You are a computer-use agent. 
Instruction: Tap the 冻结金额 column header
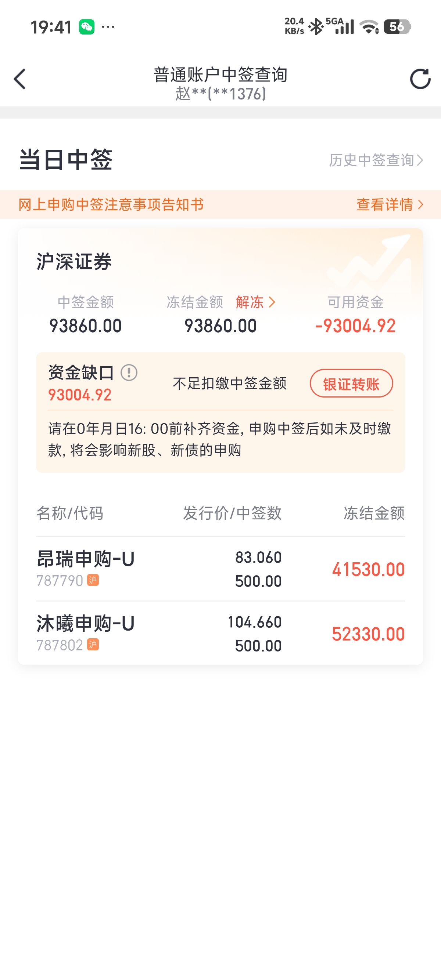pos(374,513)
